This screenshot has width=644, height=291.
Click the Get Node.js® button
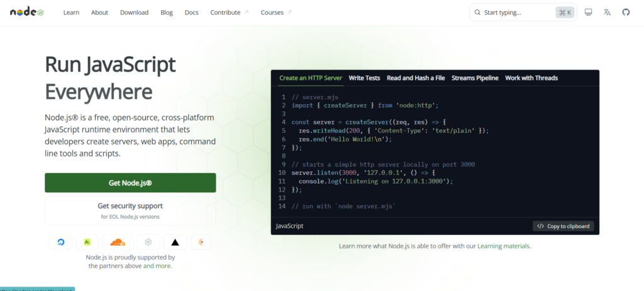[130, 183]
